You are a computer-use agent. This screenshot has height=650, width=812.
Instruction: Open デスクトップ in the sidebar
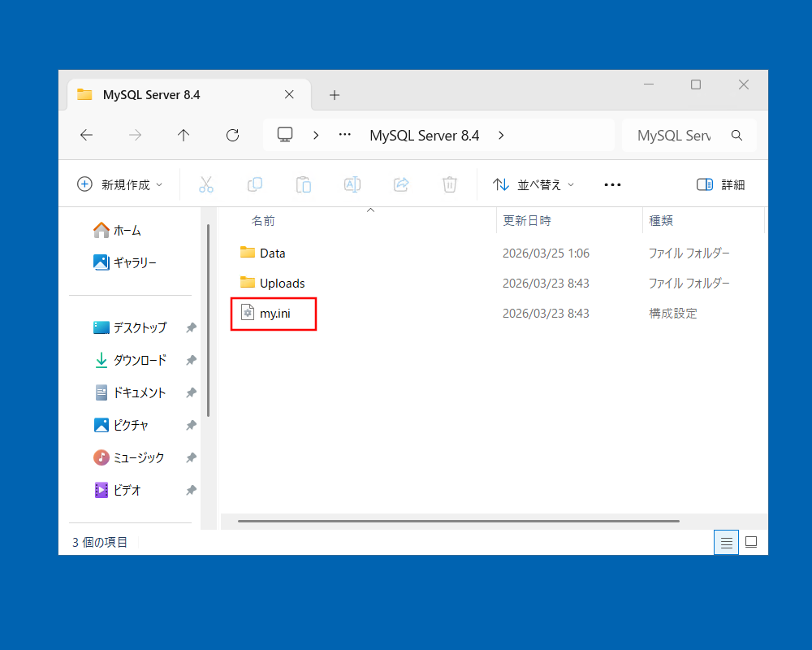(x=129, y=327)
